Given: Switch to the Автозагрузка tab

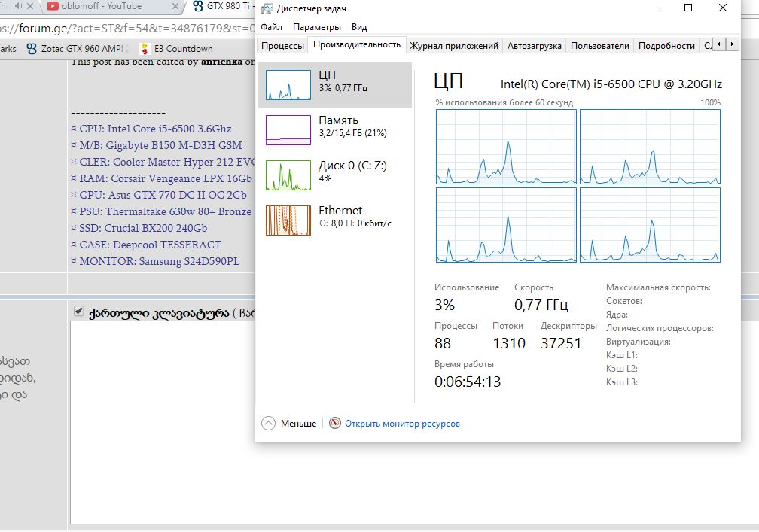Looking at the screenshot, I should 534,46.
